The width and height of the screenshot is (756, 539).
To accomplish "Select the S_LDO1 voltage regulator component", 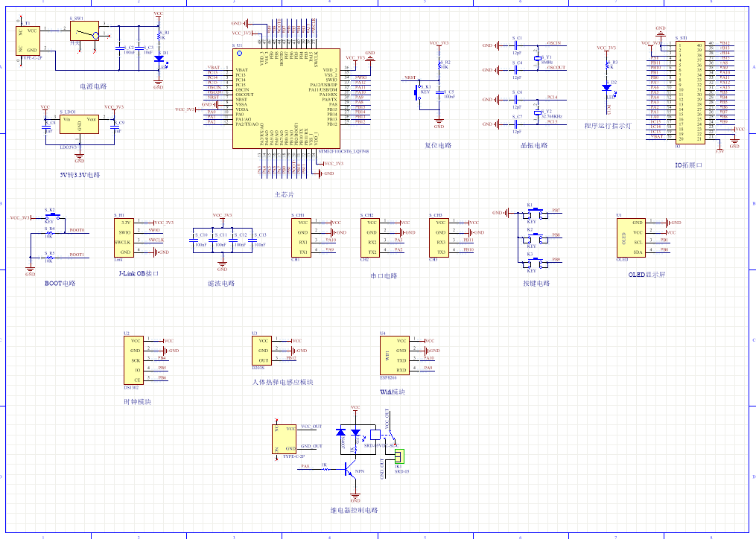I will (x=79, y=124).
